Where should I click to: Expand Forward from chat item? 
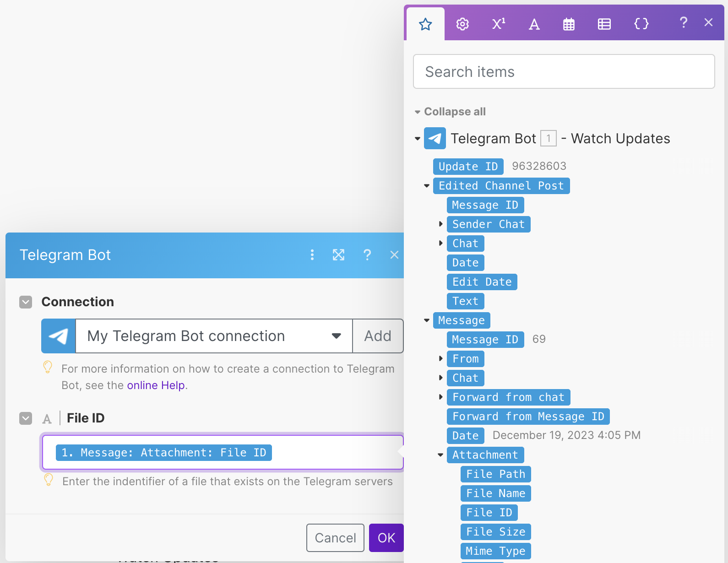(440, 397)
